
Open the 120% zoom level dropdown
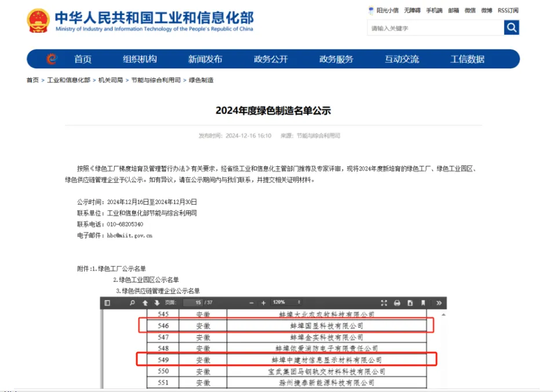click(287, 303)
